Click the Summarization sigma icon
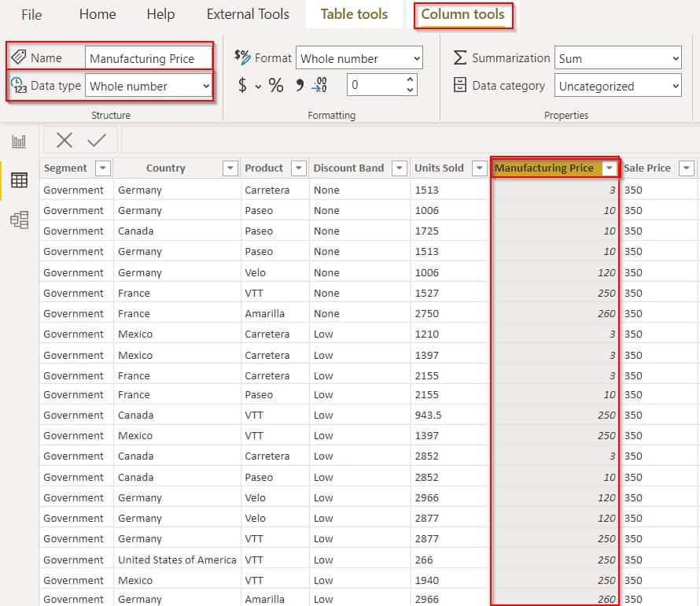This screenshot has height=606, width=700. [460, 57]
